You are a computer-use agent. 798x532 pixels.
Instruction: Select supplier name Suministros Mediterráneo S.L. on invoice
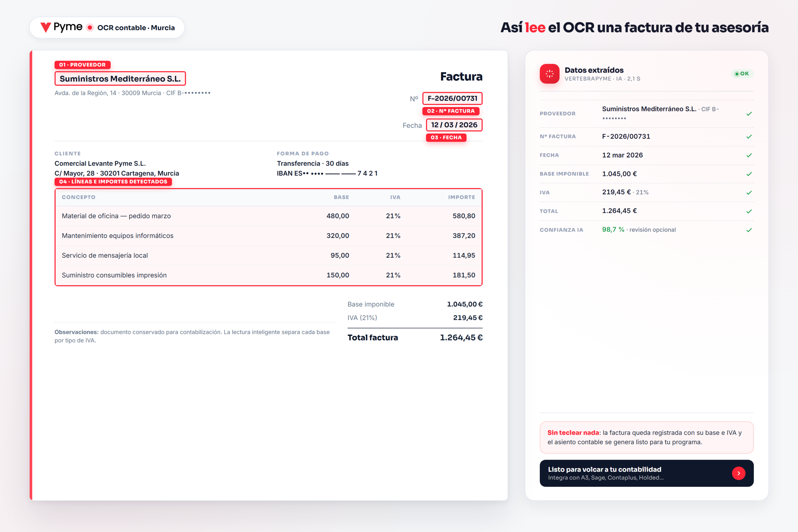[x=120, y=79]
